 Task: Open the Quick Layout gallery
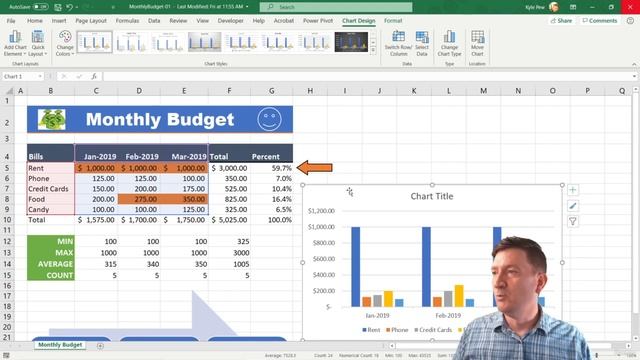pyautogui.click(x=38, y=43)
